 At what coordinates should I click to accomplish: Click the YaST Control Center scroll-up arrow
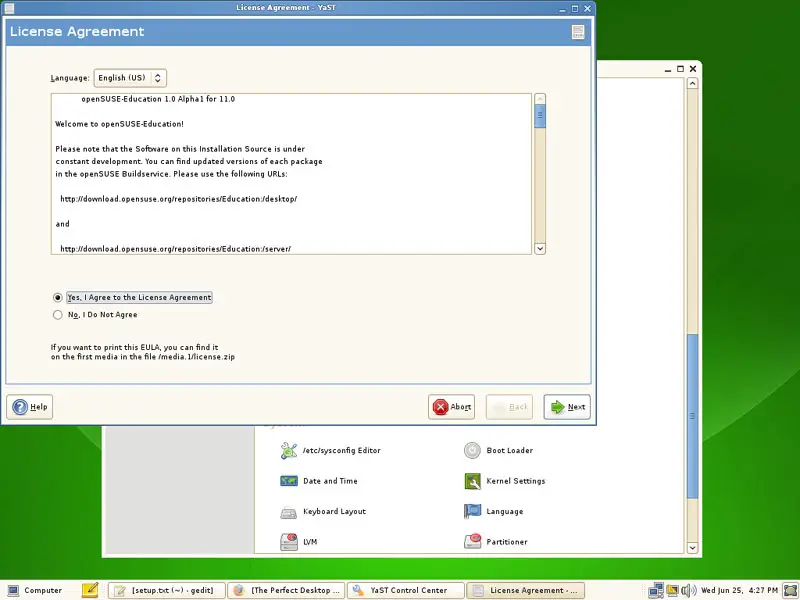692,83
